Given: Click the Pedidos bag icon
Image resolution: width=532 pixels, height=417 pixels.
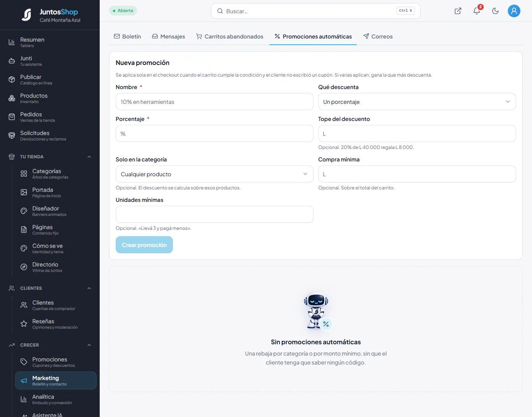Looking at the screenshot, I should [12, 117].
